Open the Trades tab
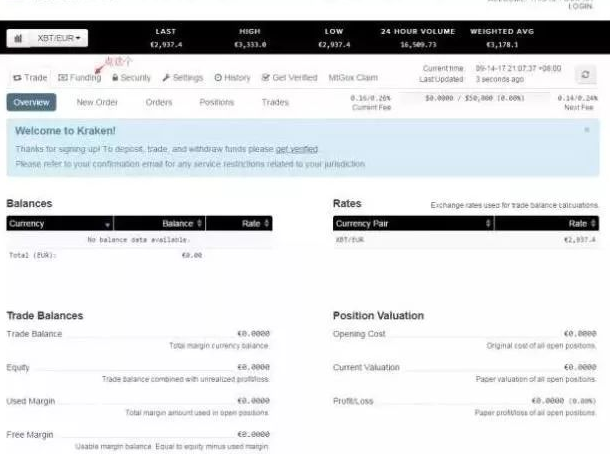 point(275,102)
